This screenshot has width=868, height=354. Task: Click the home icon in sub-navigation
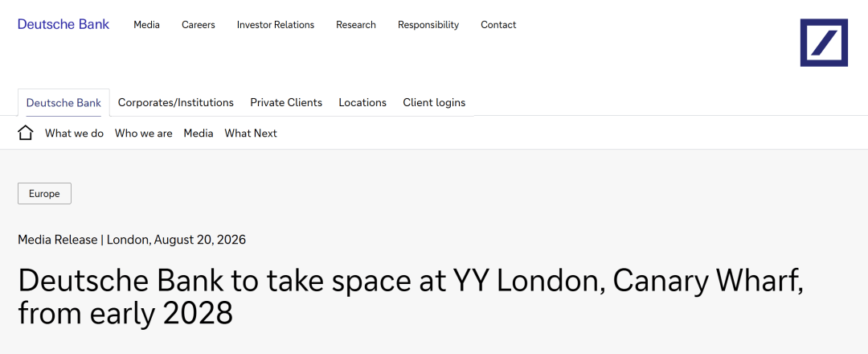coord(26,133)
